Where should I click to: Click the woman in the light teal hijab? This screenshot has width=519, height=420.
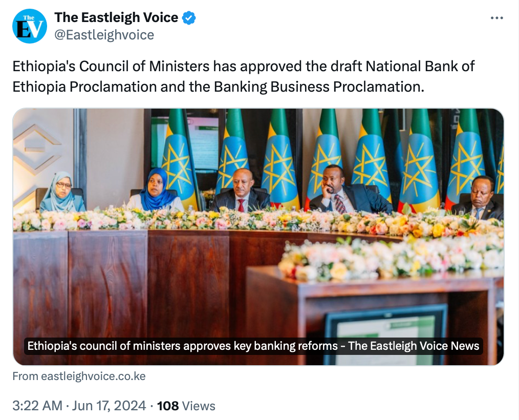[62, 193]
